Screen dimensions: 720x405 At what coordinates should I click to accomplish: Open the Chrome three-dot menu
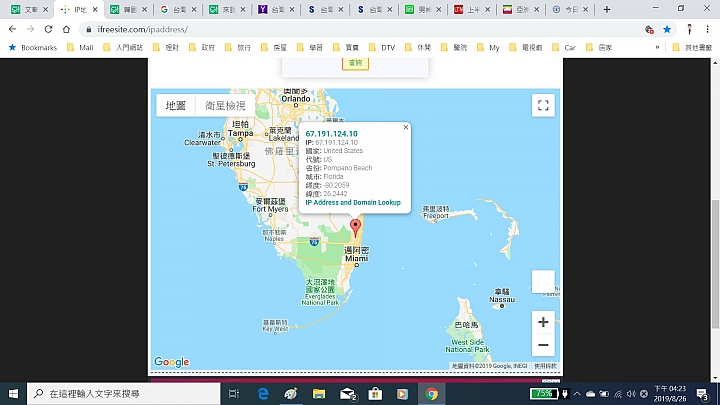[x=707, y=29]
